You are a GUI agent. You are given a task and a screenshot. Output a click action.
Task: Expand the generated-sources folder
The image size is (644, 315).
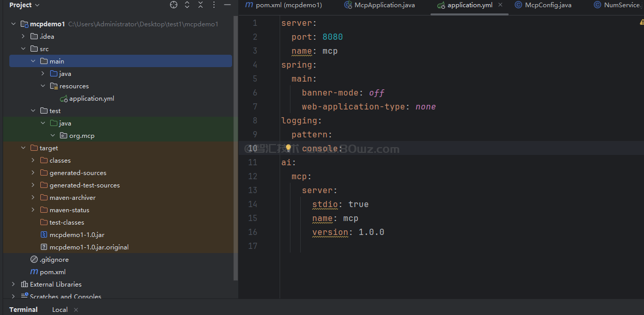33,173
